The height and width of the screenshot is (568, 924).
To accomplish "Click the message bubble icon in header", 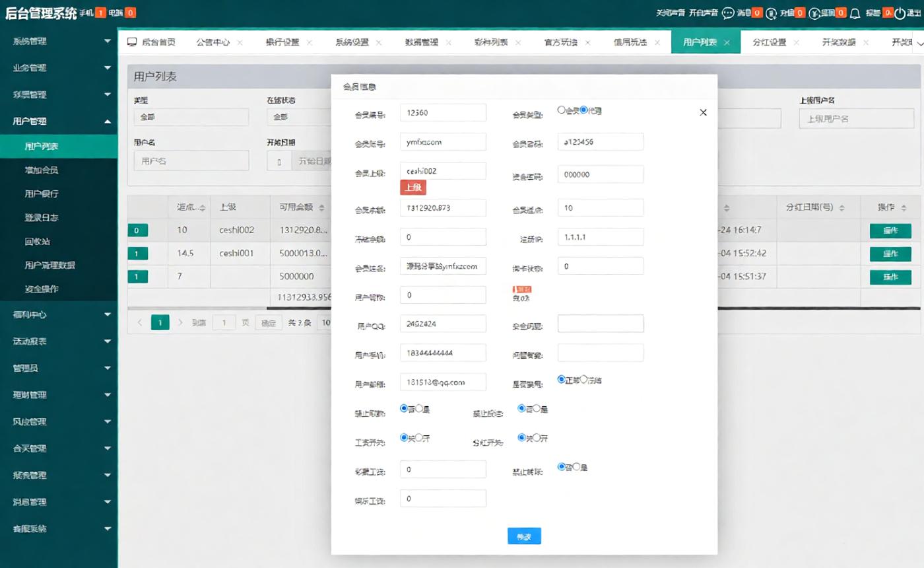I will 728,13.
